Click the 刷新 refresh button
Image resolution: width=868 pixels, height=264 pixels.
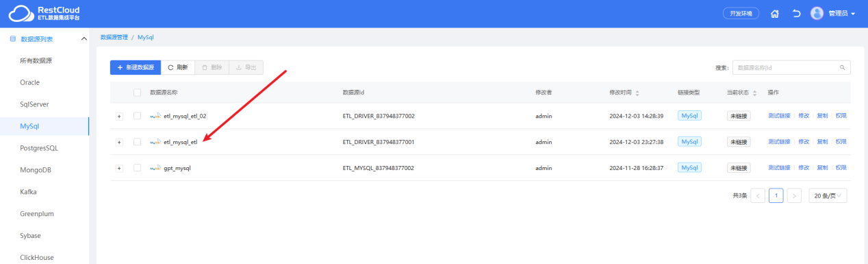(x=177, y=67)
